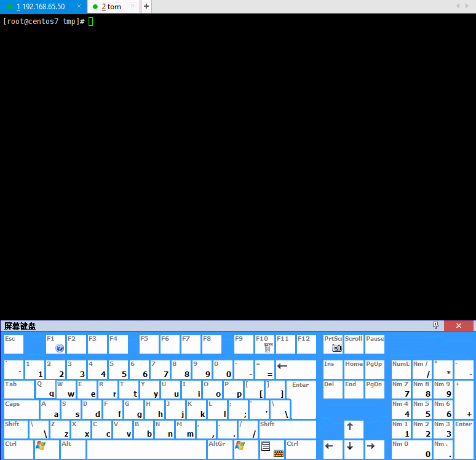
Task: Close the tom session tab
Action: (132, 6)
